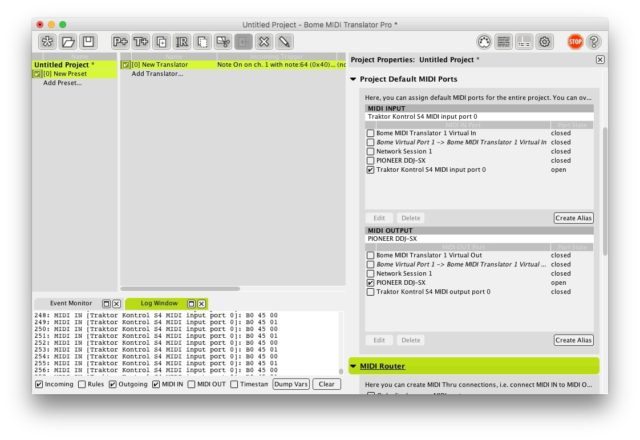The image size is (640, 440).
Task: Uncheck Traktor Kontrol S4 MIDI input port 0
Action: coord(370,170)
